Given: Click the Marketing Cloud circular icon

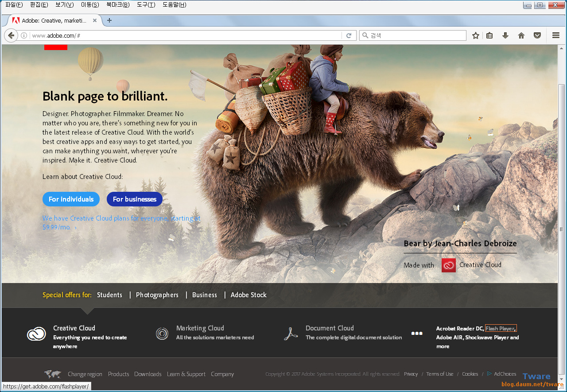Looking at the screenshot, I should point(162,334).
